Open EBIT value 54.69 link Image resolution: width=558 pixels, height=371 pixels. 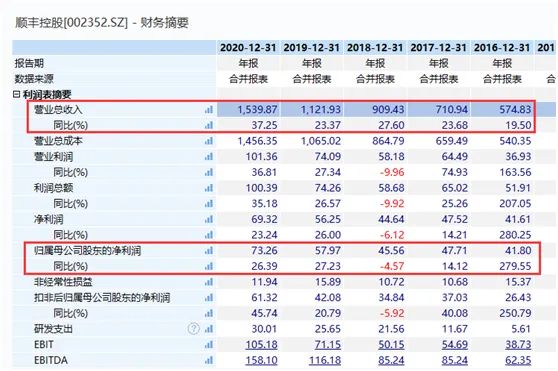point(455,345)
